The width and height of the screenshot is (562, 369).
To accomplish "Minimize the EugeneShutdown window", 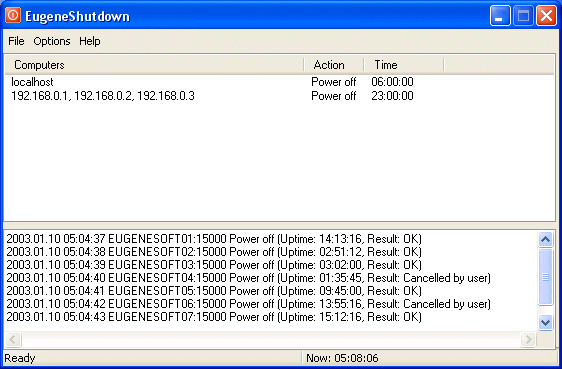I will [x=500, y=16].
